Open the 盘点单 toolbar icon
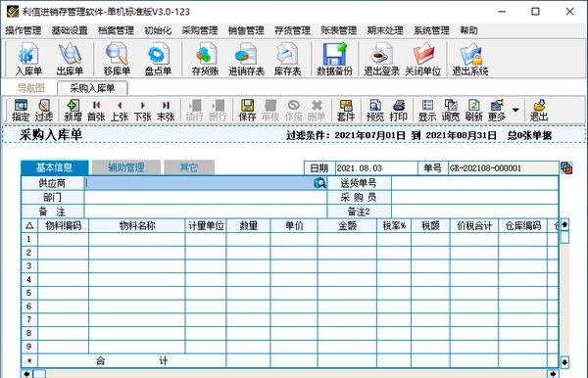The image size is (588, 378). tap(158, 59)
